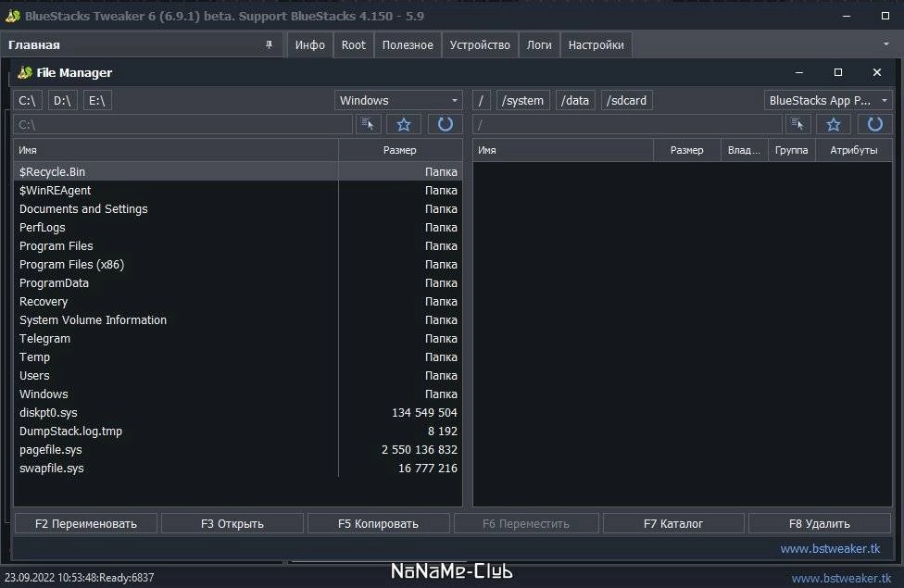Sort right pane by Имя column
The height and width of the screenshot is (588, 904).
tap(563, 150)
